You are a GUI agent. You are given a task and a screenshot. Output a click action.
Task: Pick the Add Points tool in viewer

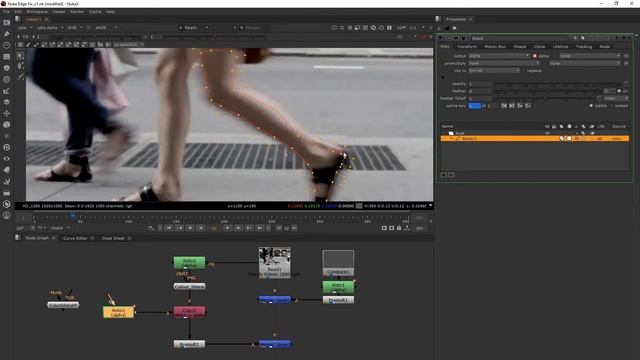[x=20, y=66]
